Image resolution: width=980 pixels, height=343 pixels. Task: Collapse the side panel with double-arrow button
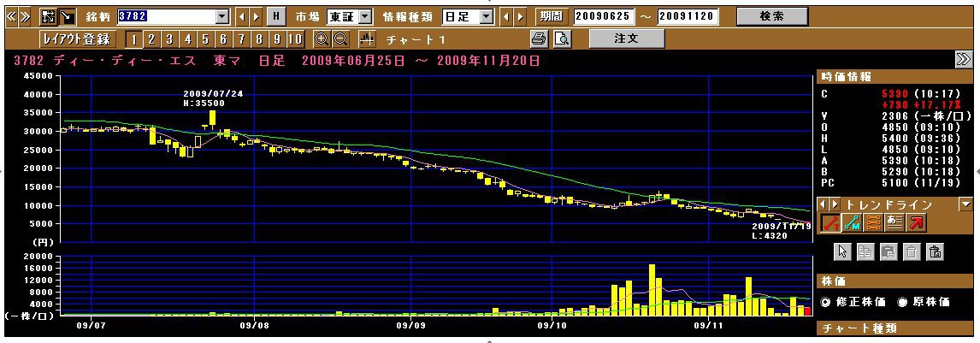point(963,59)
